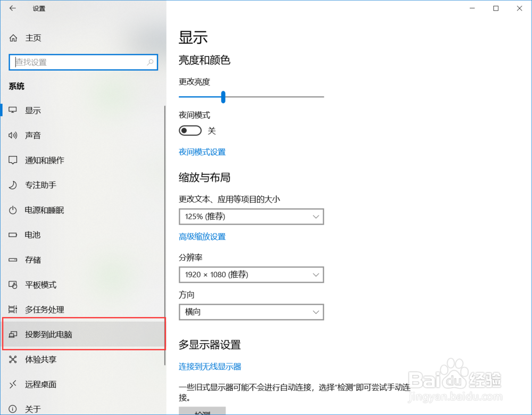
Task: Open 多任务处理 multitasking settings
Action: pyautogui.click(x=43, y=309)
